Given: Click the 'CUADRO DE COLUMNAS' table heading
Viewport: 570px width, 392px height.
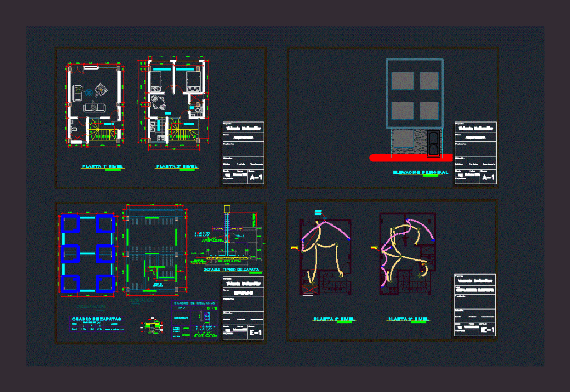Looking at the screenshot, I should (x=194, y=303).
